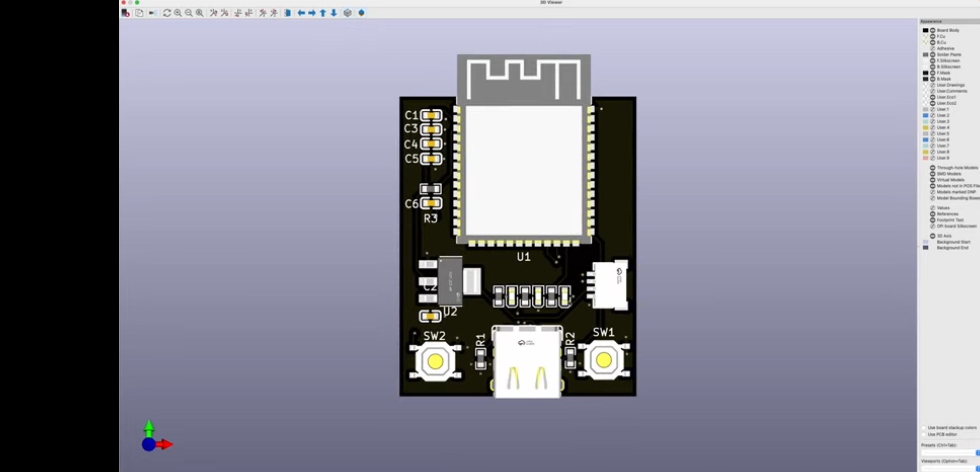This screenshot has width=980, height=472.
Task: Show User.Drawings layer
Action: 932,85
